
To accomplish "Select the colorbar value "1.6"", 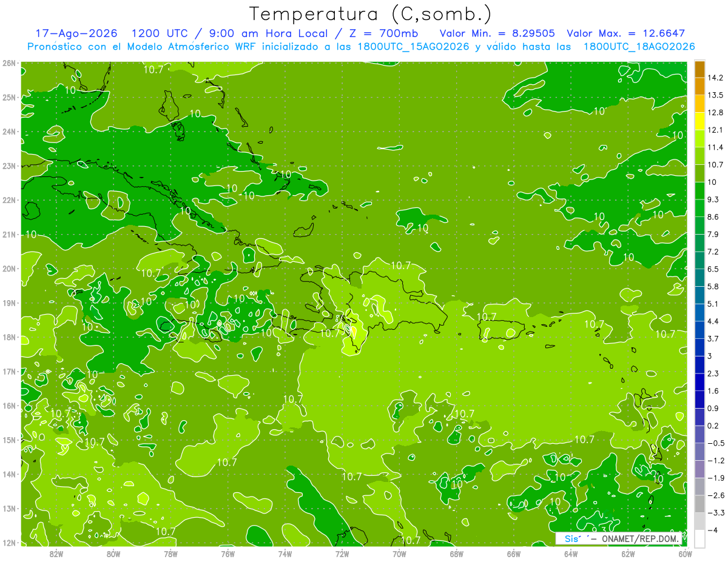I will [713, 391].
